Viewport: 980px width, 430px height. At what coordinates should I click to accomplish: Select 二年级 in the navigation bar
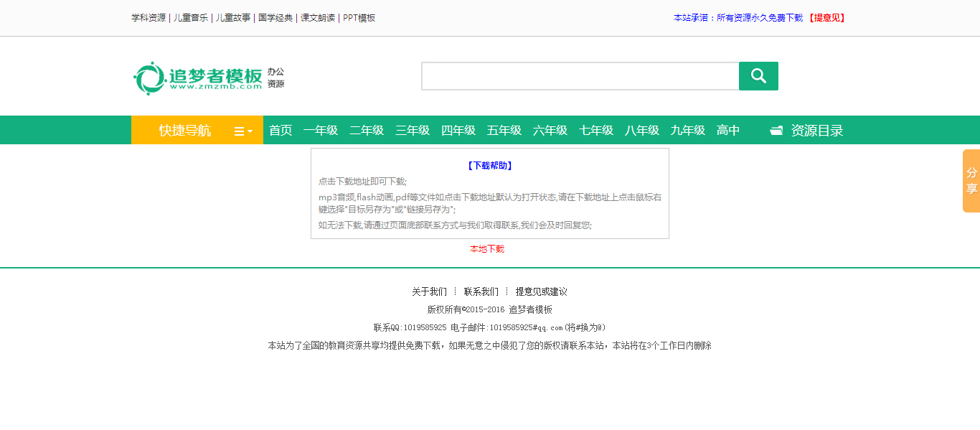(x=367, y=131)
